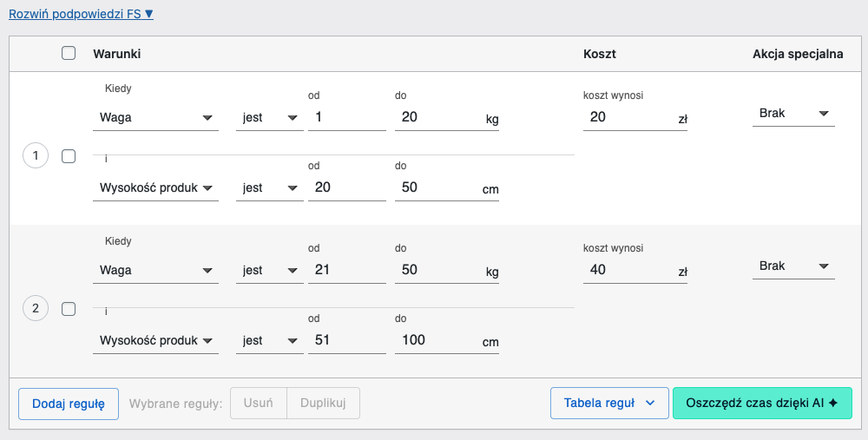Open the 'Tabela reguł' dropdown menu

tap(608, 403)
